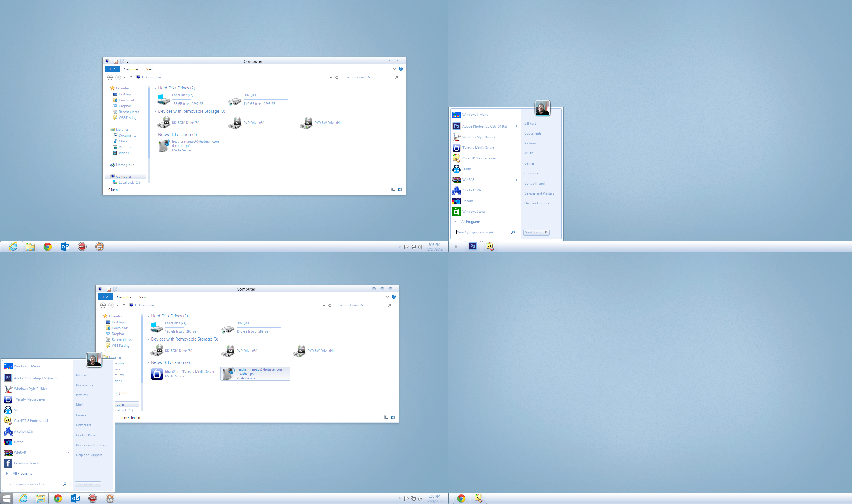Open the View tab in upper Computer window
This screenshot has height=504, width=852.
click(x=149, y=69)
